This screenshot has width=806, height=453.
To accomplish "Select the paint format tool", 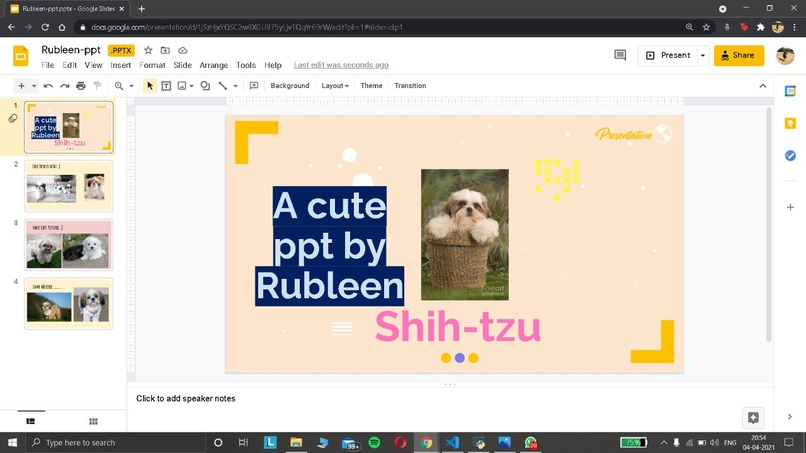I will pos(97,86).
